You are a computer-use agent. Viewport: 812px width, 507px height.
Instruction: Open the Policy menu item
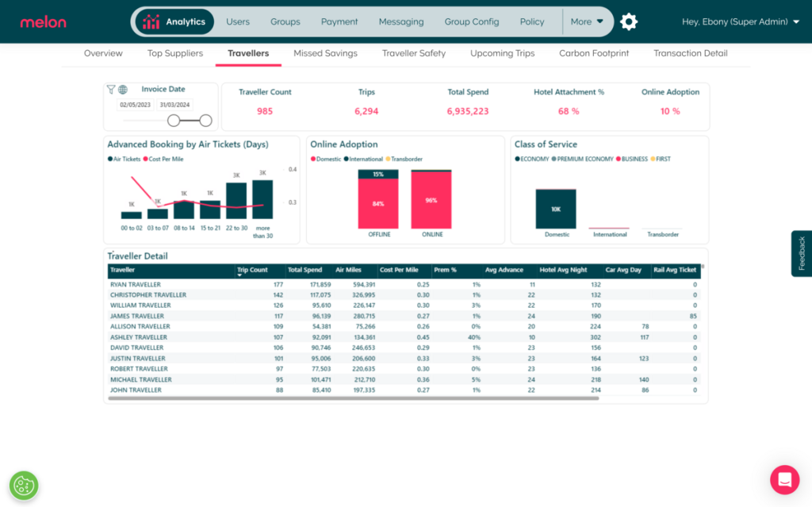(532, 21)
